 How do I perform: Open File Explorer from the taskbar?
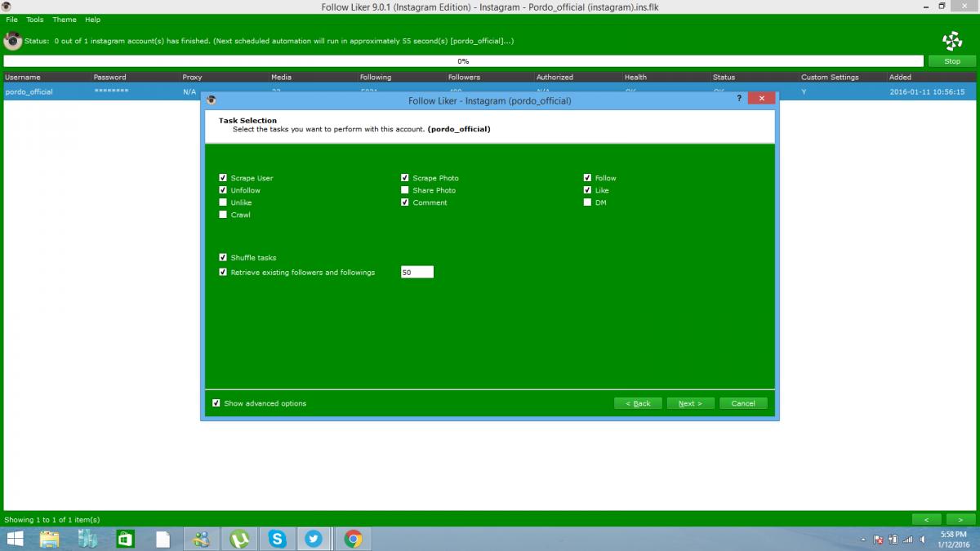(50, 539)
